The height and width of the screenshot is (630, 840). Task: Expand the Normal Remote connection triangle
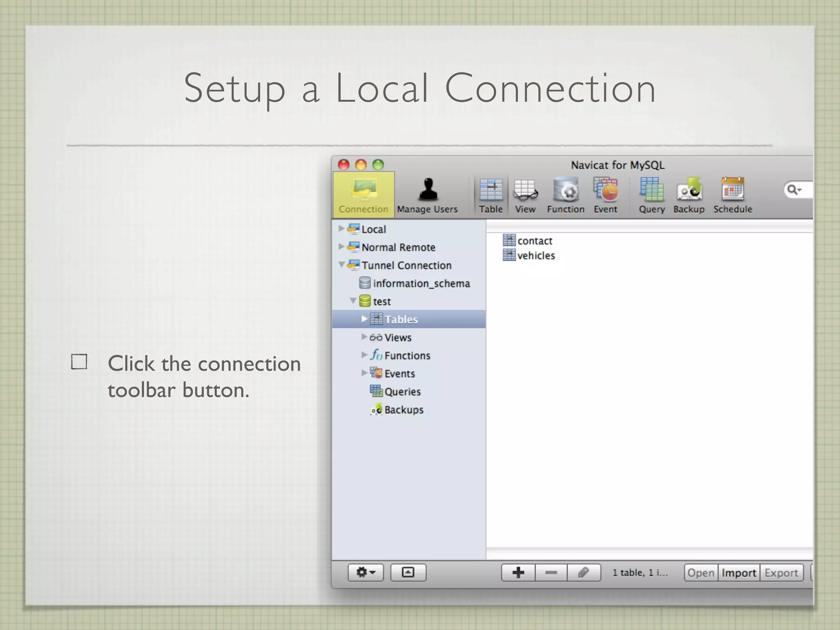pos(341,247)
